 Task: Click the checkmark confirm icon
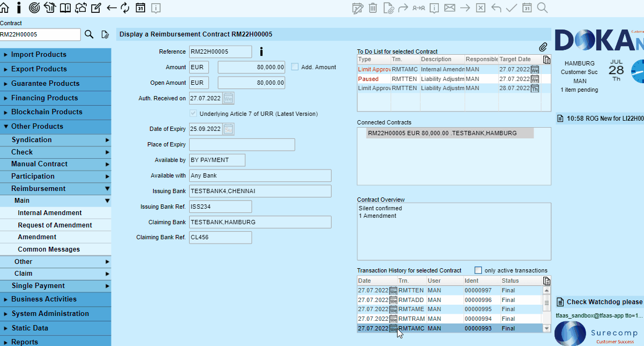[x=512, y=8]
